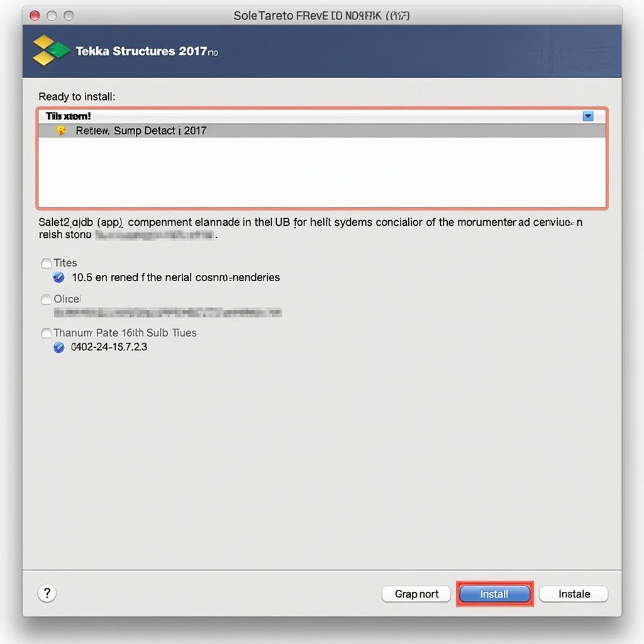Close the installer with red window button

35,16
